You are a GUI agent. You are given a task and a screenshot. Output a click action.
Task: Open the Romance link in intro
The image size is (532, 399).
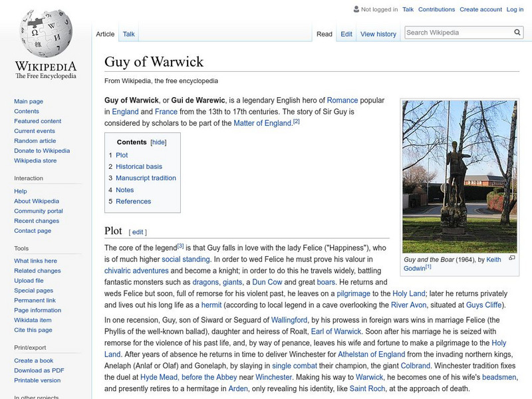pos(342,100)
